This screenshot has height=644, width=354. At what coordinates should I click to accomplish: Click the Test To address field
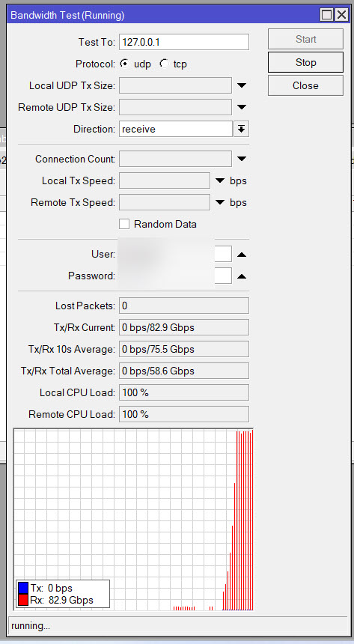coord(184,42)
